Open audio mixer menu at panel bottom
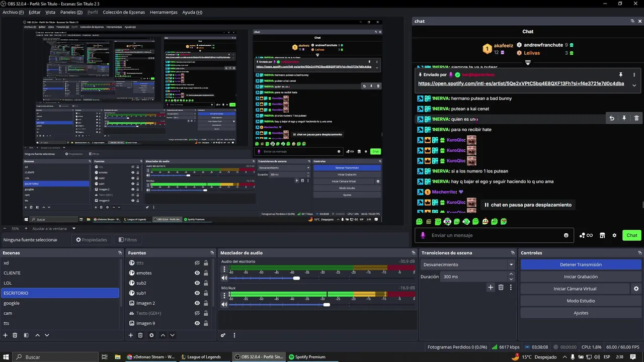Screen dimensions: 644x362 234,335
